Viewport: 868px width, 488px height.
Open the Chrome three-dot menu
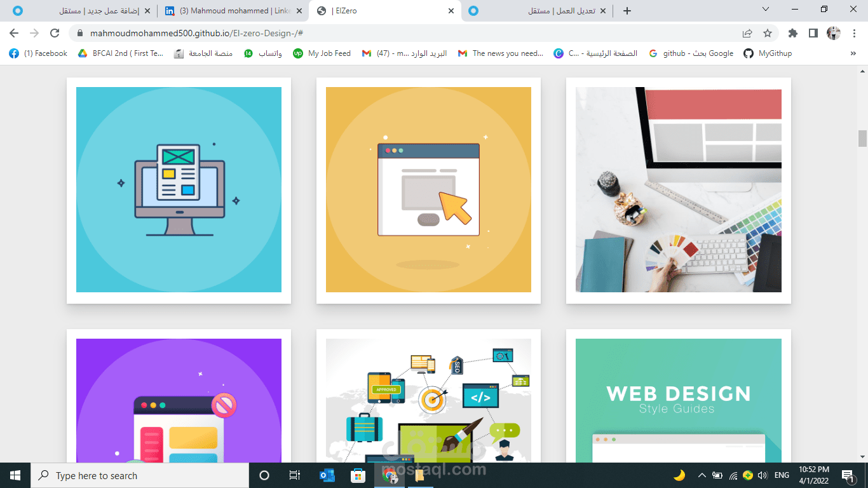[x=854, y=33]
